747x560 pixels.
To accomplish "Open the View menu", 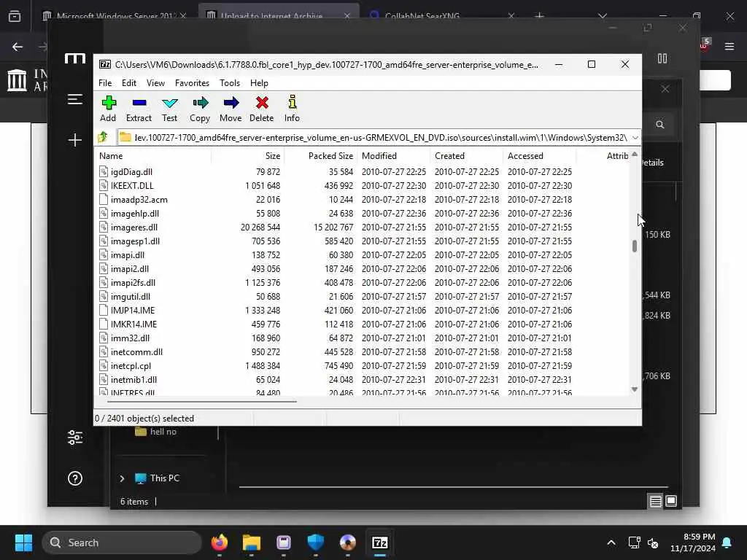I will [155, 83].
